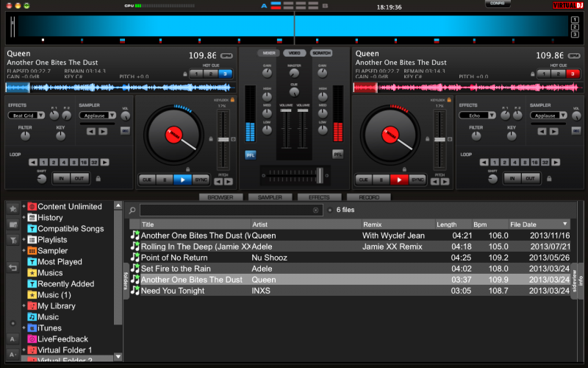Click the favorite-folder star icon in sidebar
Screen dimensions: 588x368
click(x=12, y=209)
